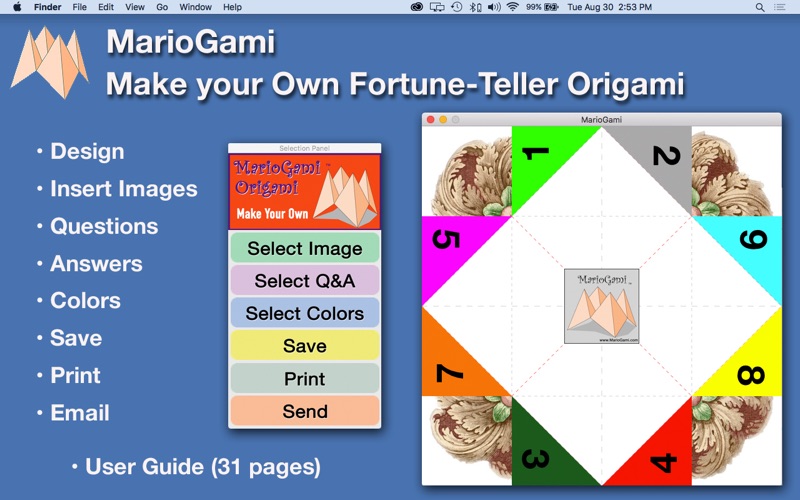The width and height of the screenshot is (800, 500).
Task: Open the Wi-Fi status menu
Action: 513,7
